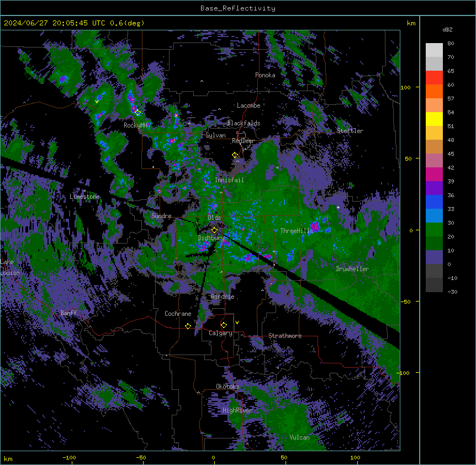Image resolution: width=476 pixels, height=465 pixels.
Task: Click the Airdrie city label
Action: 223,297
